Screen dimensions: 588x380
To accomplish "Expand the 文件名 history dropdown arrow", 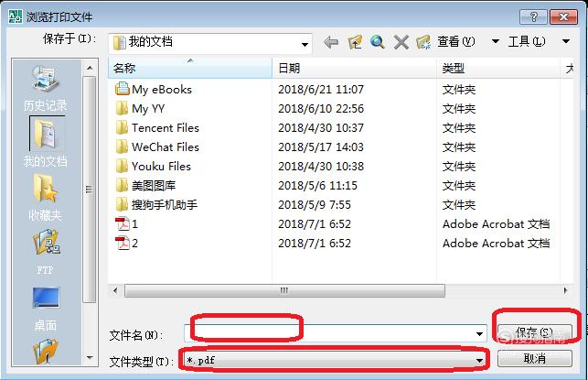I will pyautogui.click(x=479, y=334).
